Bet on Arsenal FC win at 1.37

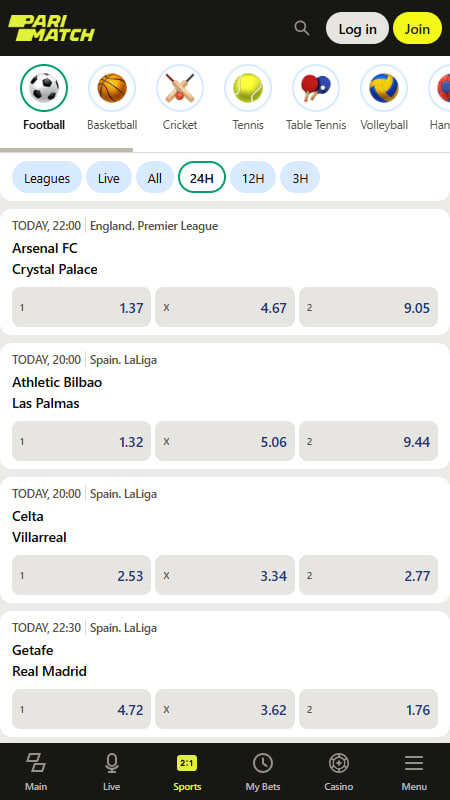(x=82, y=307)
